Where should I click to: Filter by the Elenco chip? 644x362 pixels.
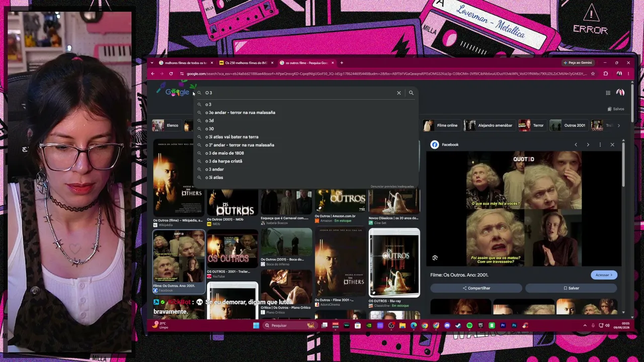coord(166,125)
